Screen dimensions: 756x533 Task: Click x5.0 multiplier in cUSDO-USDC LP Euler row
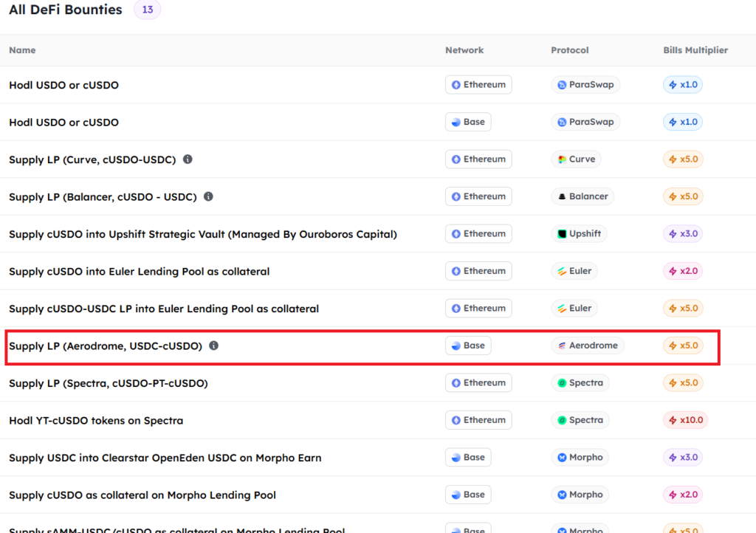tap(683, 309)
